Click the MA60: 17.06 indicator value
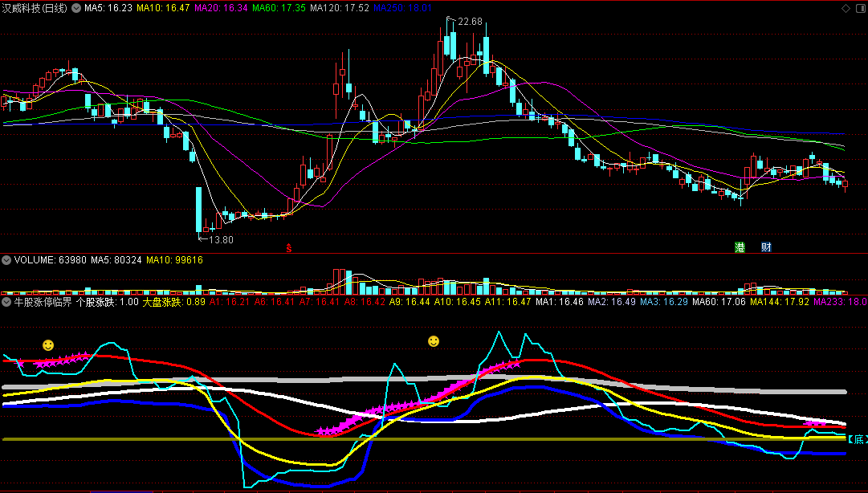Image resolution: width=868 pixels, height=493 pixels. point(719,302)
